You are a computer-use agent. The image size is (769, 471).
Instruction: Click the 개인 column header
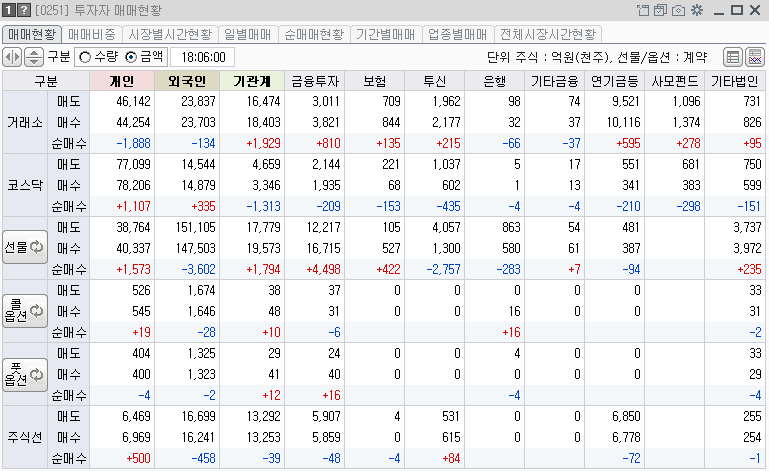pyautogui.click(x=122, y=81)
